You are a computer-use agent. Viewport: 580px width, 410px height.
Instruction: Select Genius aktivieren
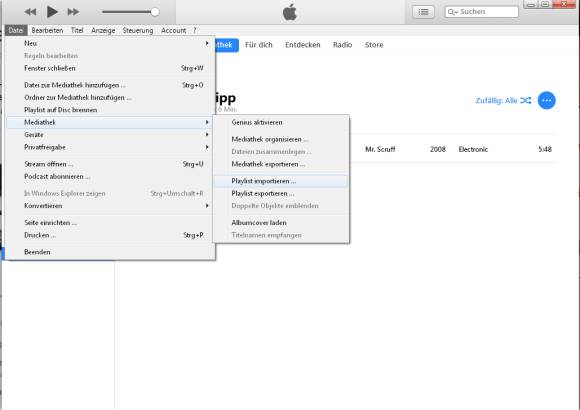(x=281, y=122)
